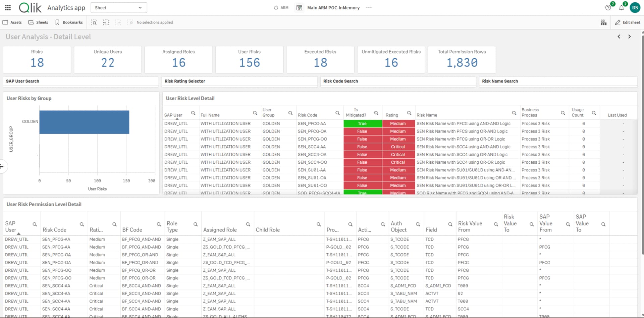Click the smart search selections icon
The image size is (644, 318).
(94, 22)
